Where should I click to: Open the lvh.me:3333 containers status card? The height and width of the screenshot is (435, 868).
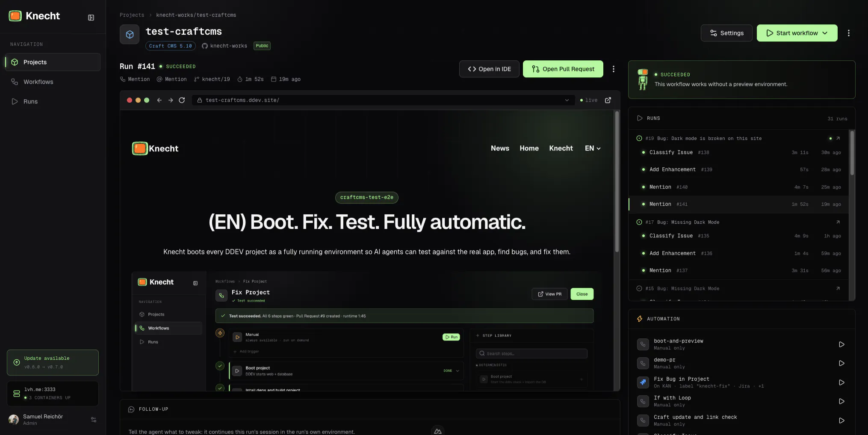[53, 394]
